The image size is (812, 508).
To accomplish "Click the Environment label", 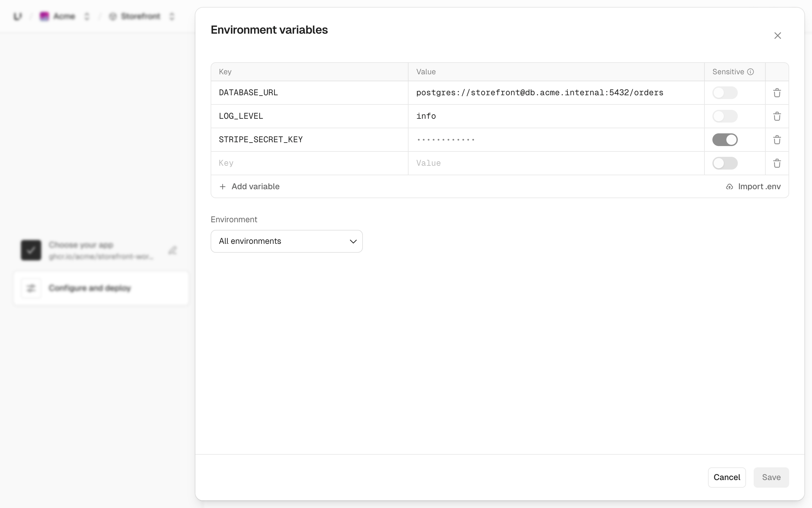I will 234,220.
